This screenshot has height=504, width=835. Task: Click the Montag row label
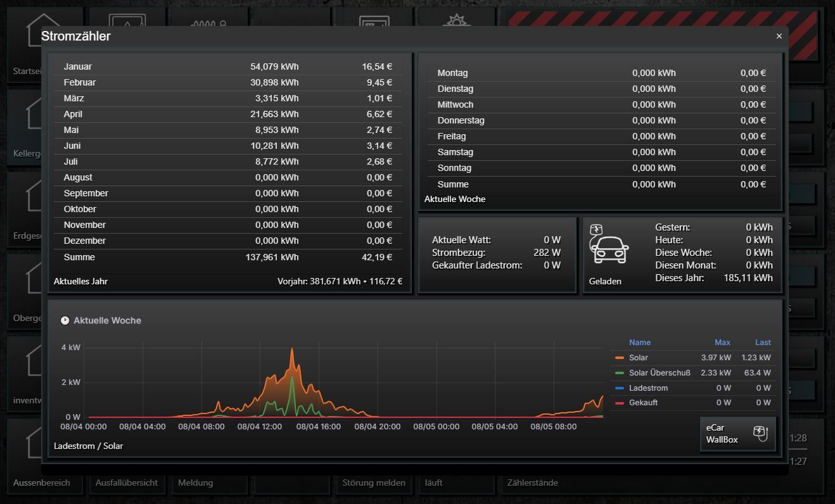click(x=453, y=73)
